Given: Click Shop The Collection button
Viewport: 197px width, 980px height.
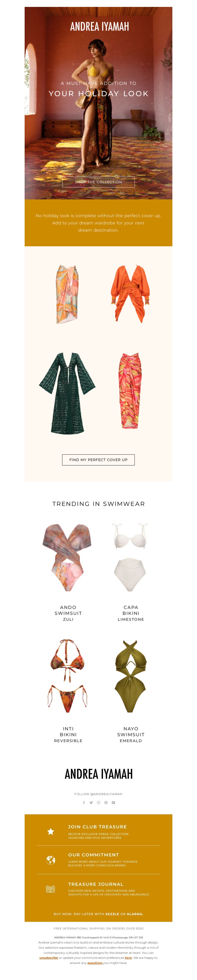Looking at the screenshot, I should (98, 182).
